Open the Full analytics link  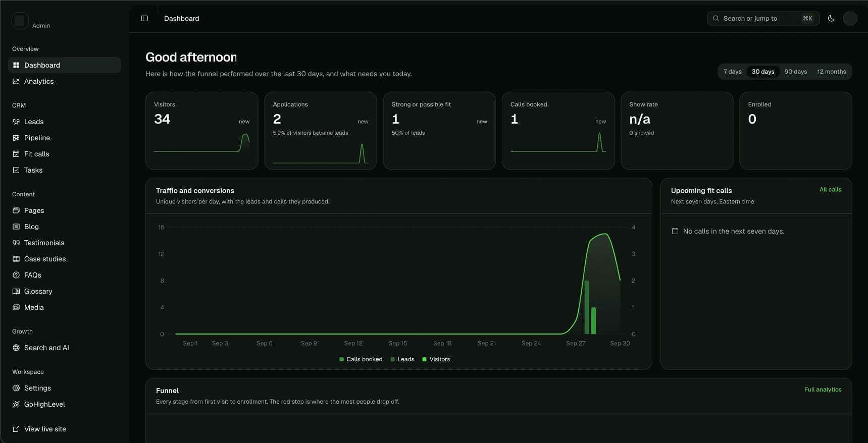tap(823, 390)
